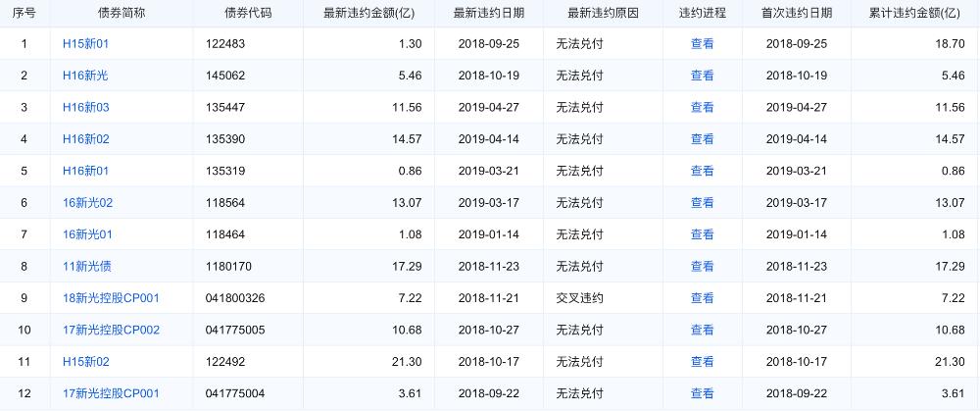Select bond code 118464
Image resolution: width=980 pixels, height=411 pixels.
click(225, 234)
